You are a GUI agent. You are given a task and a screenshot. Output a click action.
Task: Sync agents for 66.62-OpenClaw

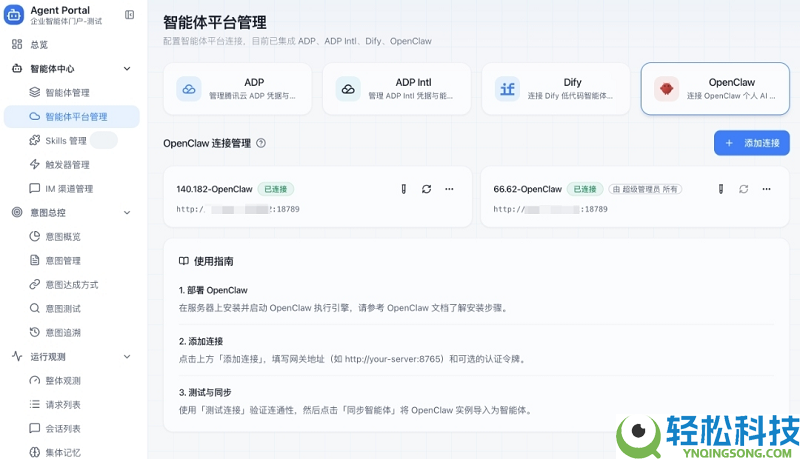(744, 189)
